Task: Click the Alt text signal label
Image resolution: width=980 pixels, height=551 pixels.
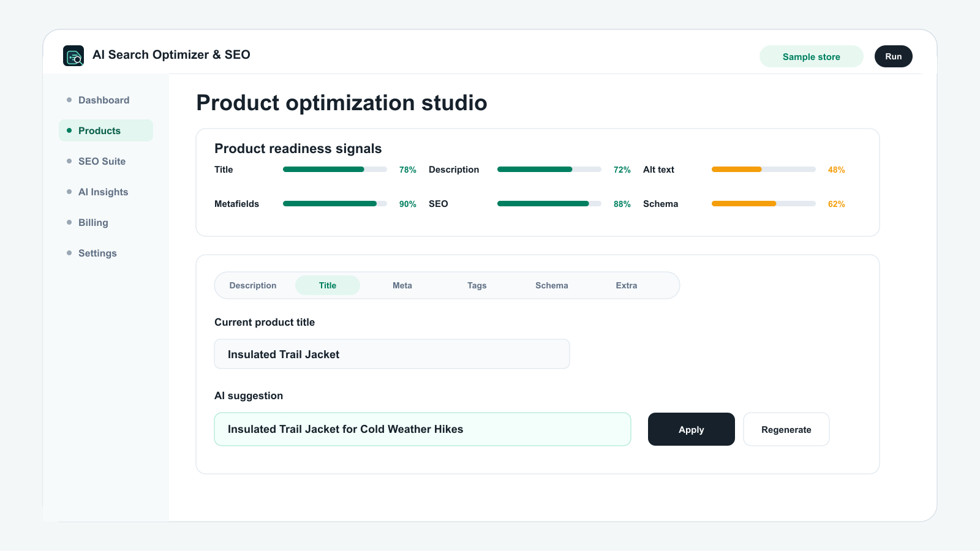Action: coord(658,170)
